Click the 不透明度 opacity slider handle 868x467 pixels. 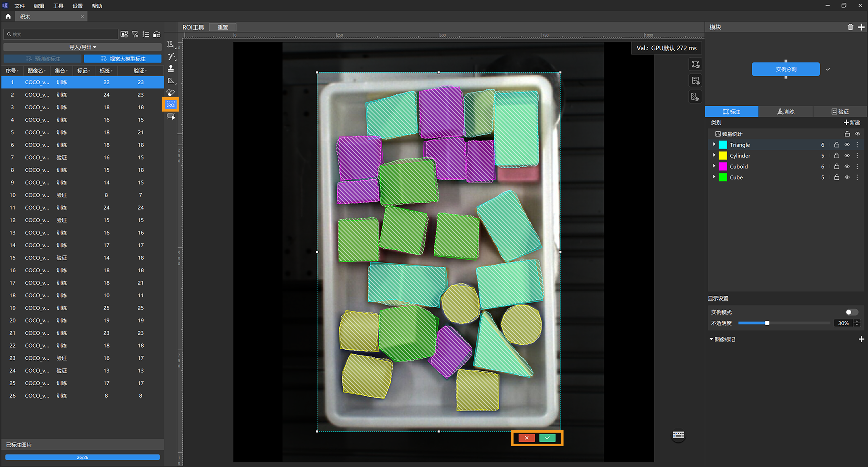tap(767, 323)
